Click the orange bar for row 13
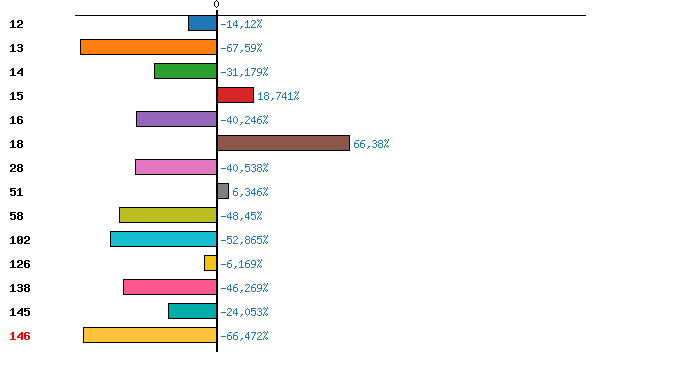700x381 pixels. point(149,47)
